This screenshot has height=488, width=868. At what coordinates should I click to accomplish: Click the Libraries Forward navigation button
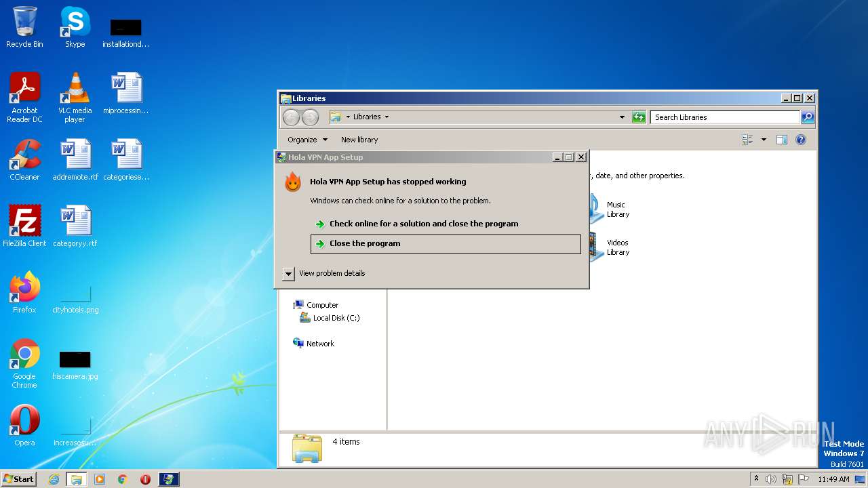pyautogui.click(x=310, y=117)
